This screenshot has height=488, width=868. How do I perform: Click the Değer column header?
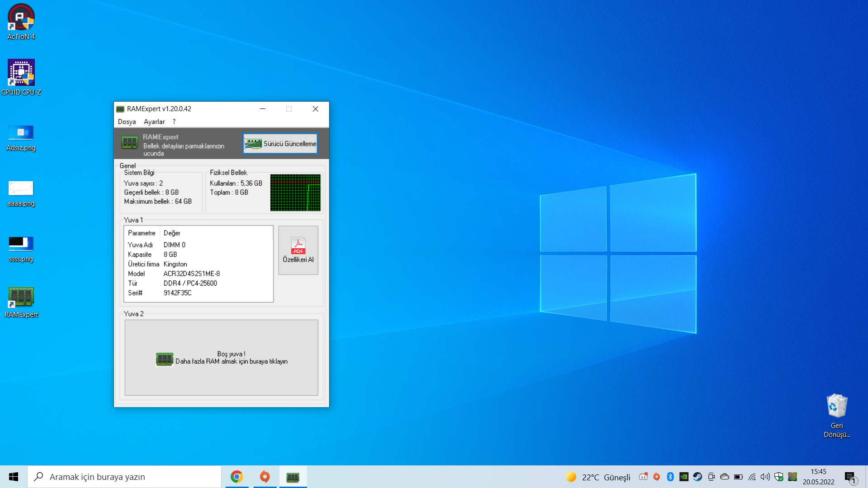click(x=172, y=233)
